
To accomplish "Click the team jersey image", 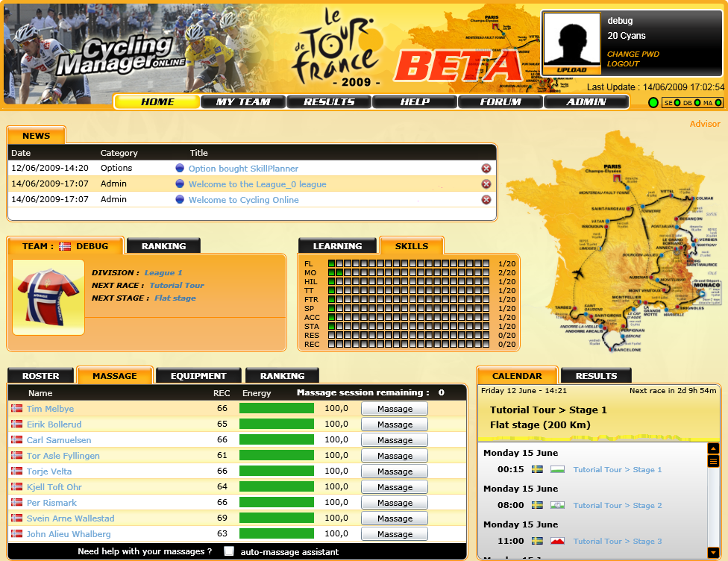I will pos(48,297).
